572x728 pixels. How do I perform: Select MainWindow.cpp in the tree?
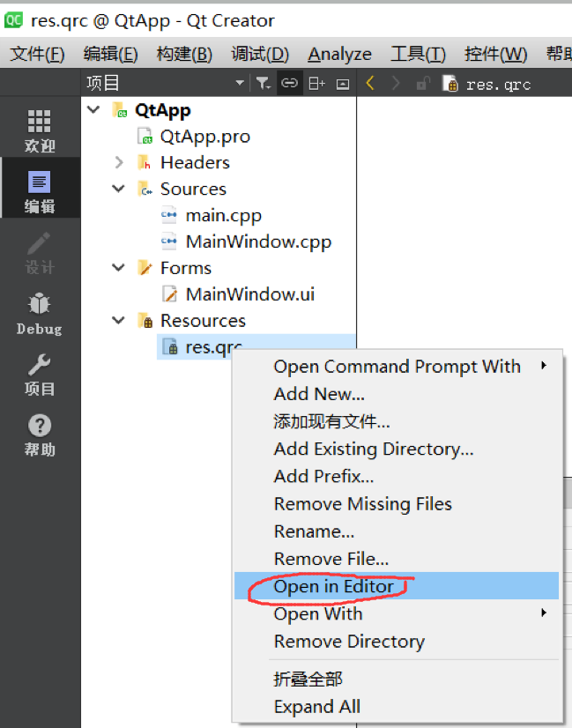point(258,241)
